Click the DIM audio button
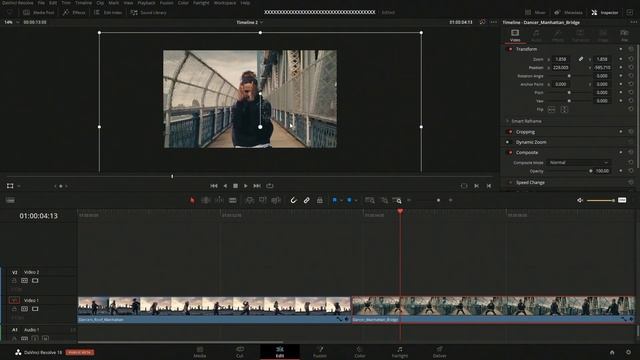This screenshot has height=360, width=640. tap(622, 200)
